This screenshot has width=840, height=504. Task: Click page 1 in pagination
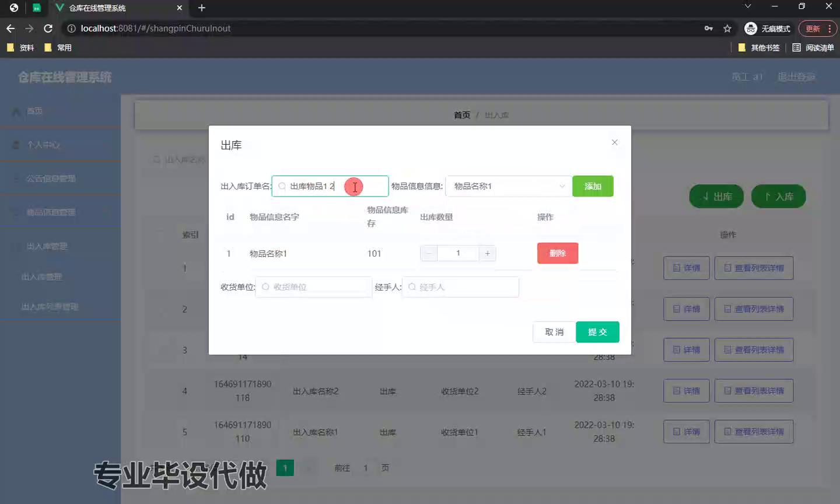point(285,468)
